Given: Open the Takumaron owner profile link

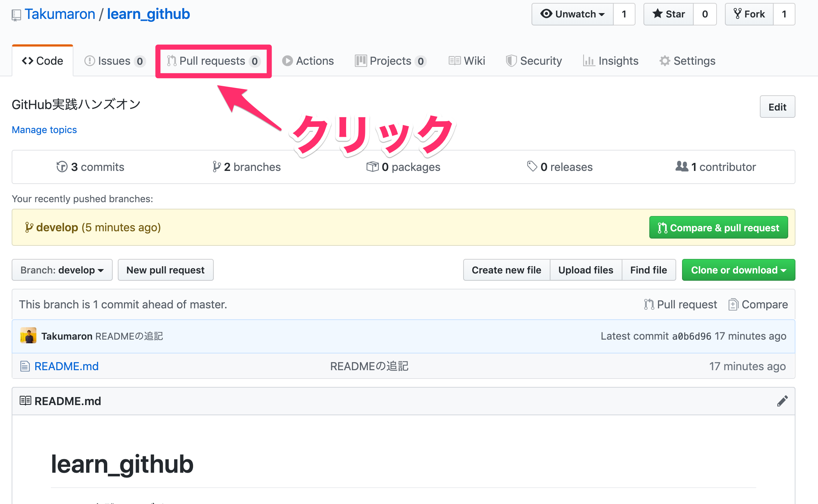Looking at the screenshot, I should pyautogui.click(x=60, y=14).
